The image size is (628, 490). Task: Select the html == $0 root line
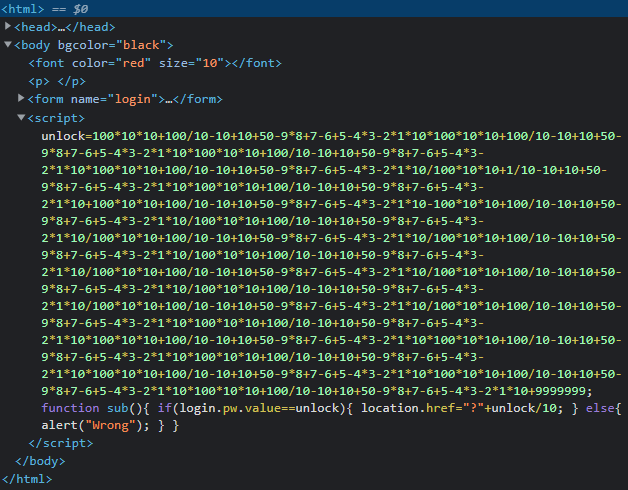[x=314, y=8]
